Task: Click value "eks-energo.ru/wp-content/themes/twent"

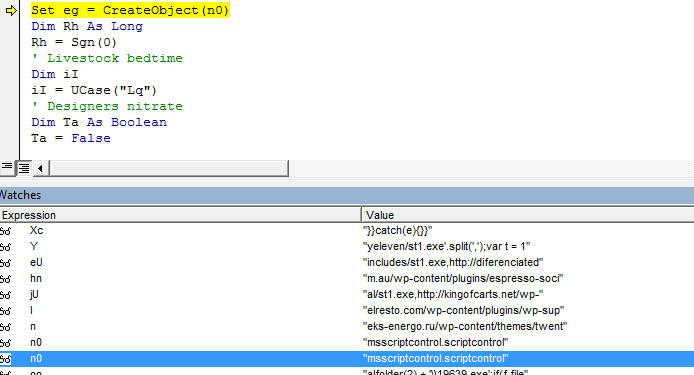Action: [465, 326]
